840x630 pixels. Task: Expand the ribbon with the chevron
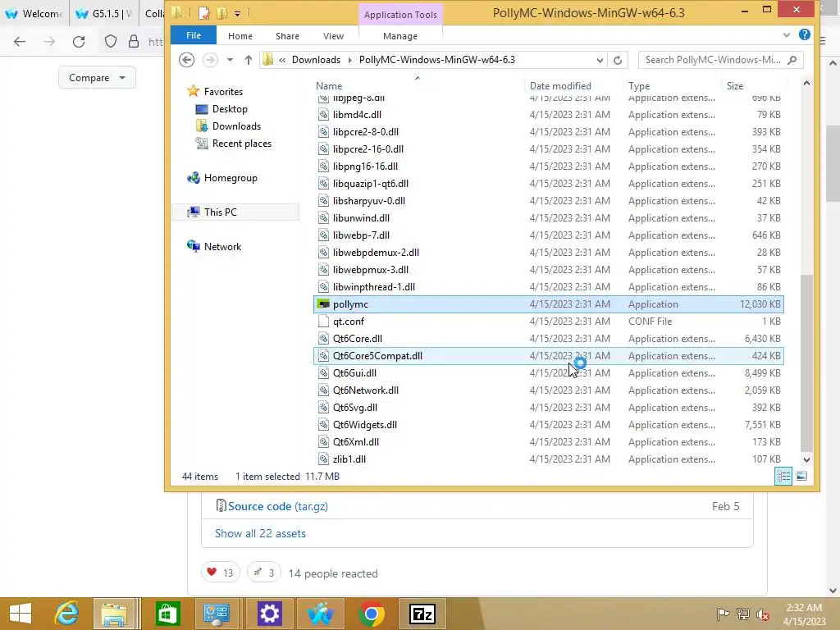point(787,34)
